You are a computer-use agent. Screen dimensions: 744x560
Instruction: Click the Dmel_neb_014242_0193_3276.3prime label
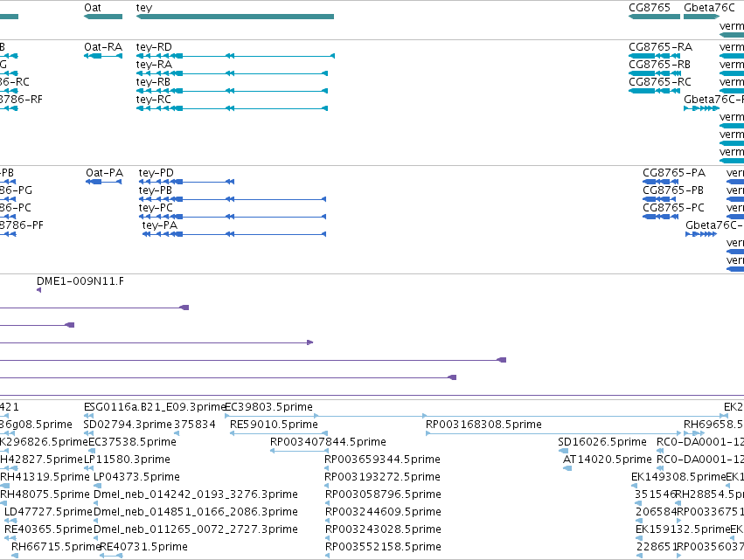tap(196, 494)
